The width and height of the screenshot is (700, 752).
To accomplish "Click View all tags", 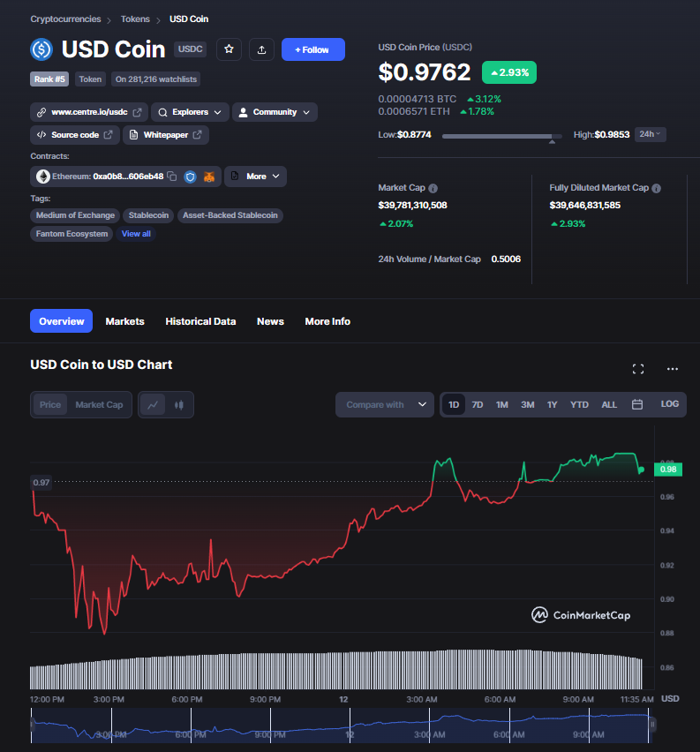I will click(x=136, y=234).
